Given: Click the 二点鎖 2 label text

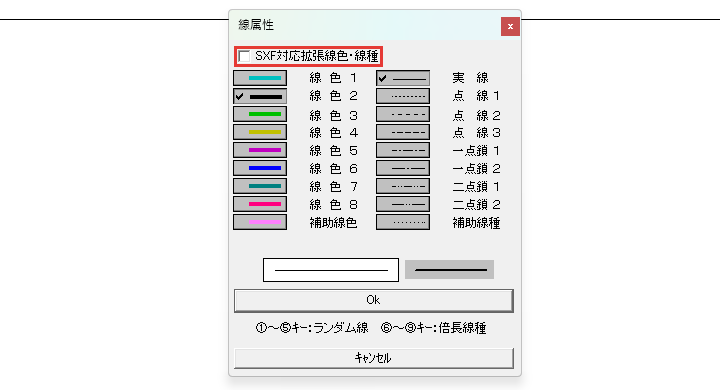Looking at the screenshot, I should (476, 204).
